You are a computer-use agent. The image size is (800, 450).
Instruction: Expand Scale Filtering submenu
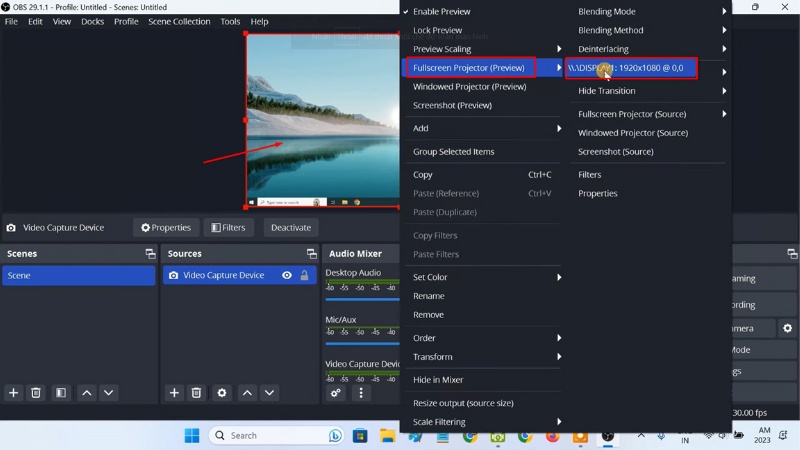[x=482, y=422]
